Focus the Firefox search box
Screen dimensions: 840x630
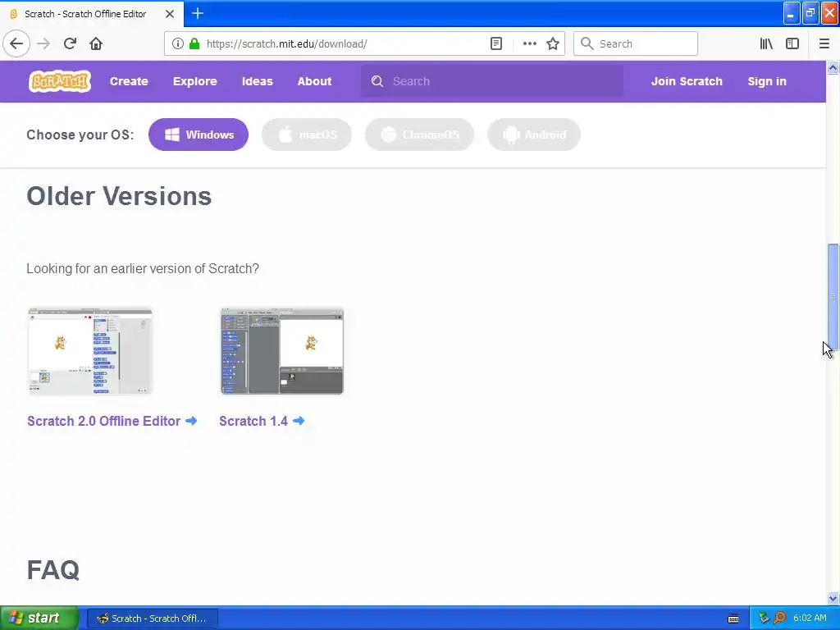click(x=636, y=43)
